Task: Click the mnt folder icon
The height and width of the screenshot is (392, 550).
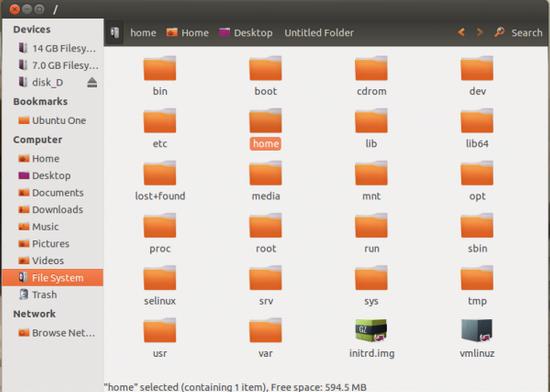Action: pos(371,173)
